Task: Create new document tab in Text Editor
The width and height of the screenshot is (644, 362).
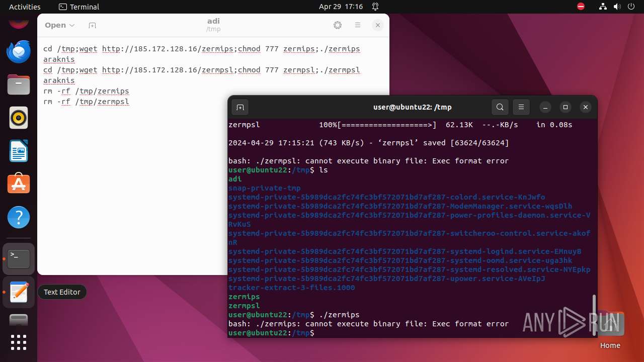Action: tap(92, 25)
